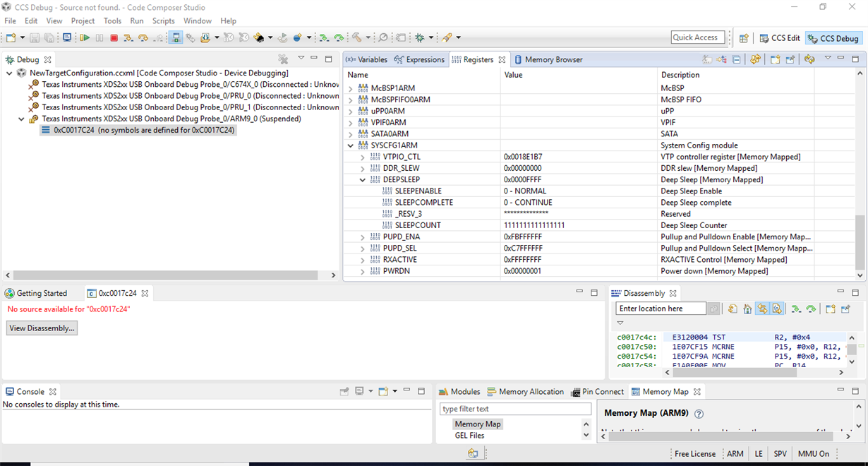Click the Registers view vertical scrollbar thumb
This screenshot has height=466, width=868.
(860, 242)
